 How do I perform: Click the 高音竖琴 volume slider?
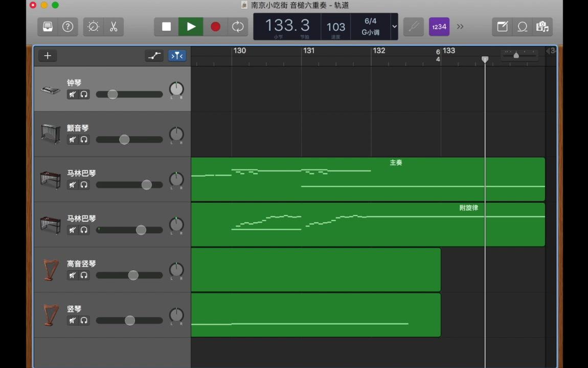pyautogui.click(x=129, y=275)
